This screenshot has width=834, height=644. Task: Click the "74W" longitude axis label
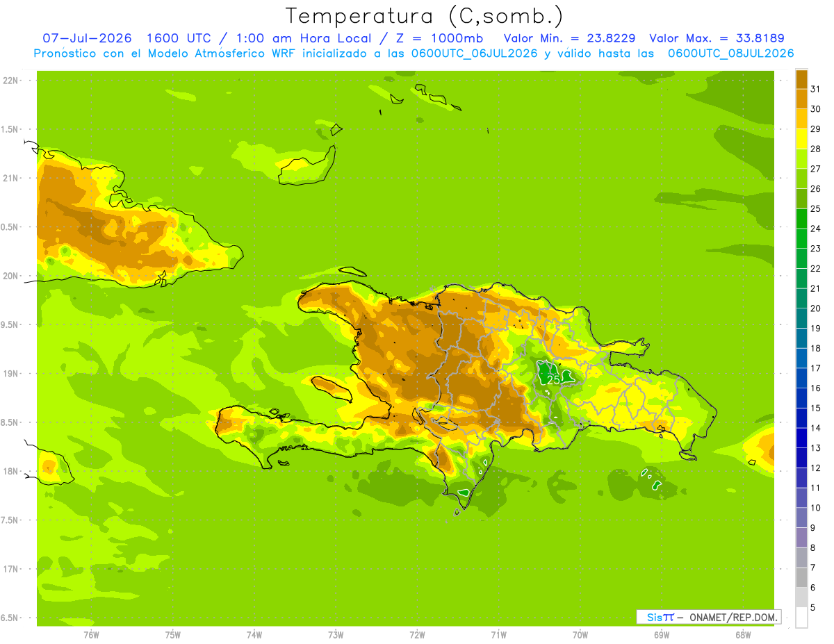(x=254, y=635)
